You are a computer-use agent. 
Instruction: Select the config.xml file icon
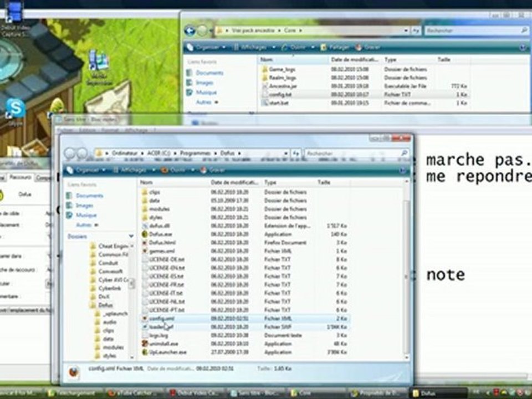145,319
